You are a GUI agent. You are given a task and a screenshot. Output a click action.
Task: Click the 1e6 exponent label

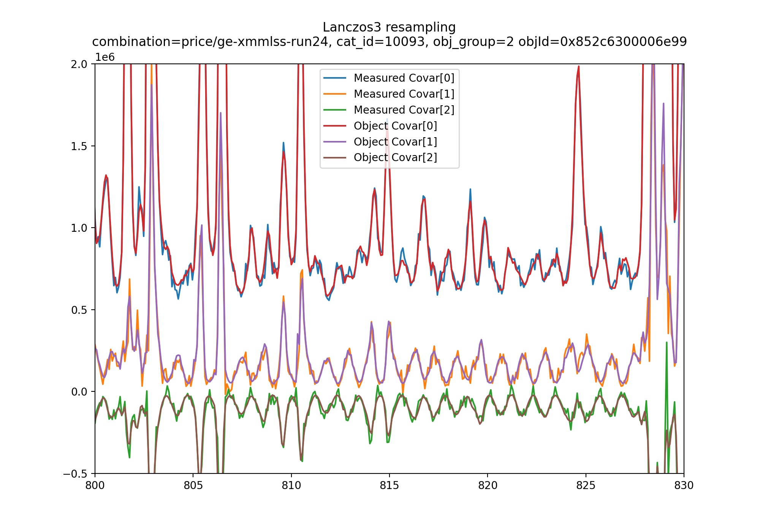105,57
